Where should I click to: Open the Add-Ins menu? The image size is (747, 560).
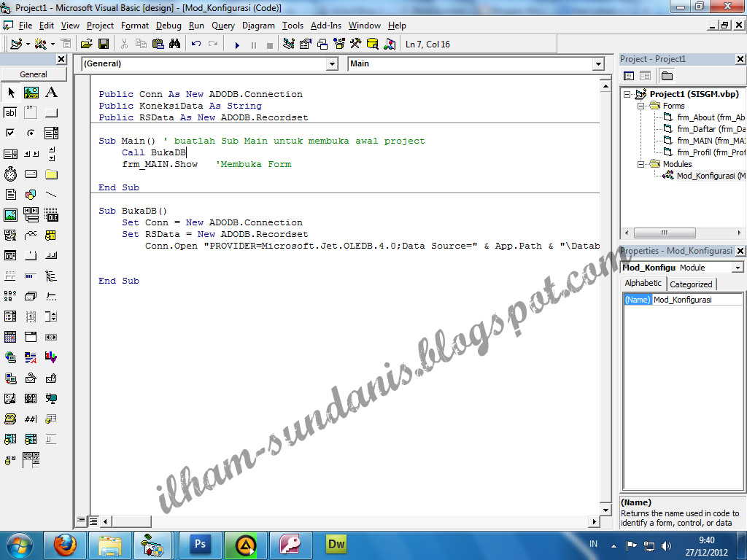pyautogui.click(x=326, y=26)
